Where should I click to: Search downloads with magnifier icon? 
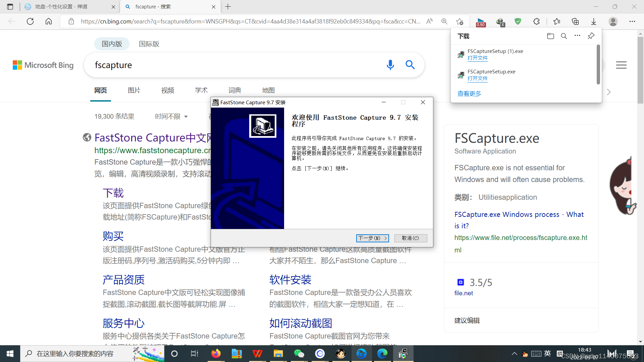click(x=564, y=36)
